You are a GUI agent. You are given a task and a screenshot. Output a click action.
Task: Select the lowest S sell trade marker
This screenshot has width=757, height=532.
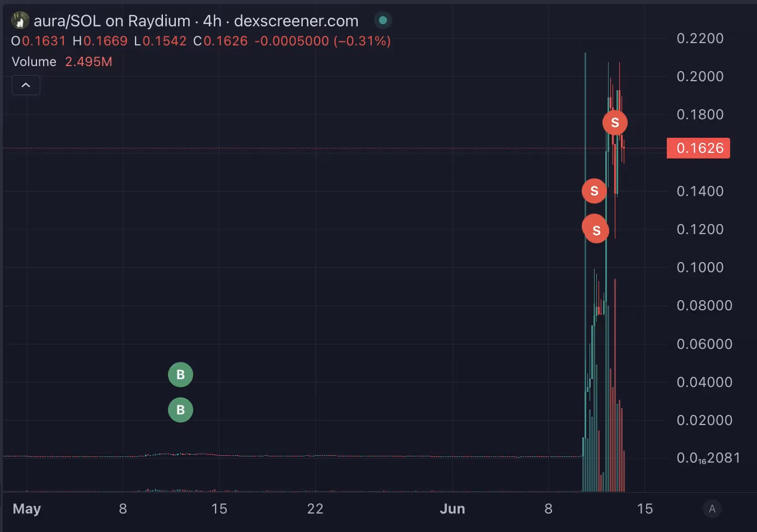point(595,228)
